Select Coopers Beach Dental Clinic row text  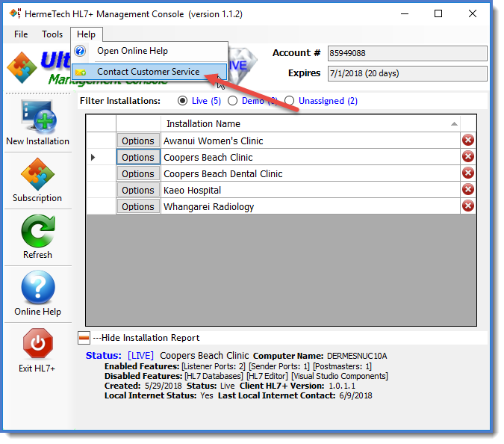pos(223,173)
